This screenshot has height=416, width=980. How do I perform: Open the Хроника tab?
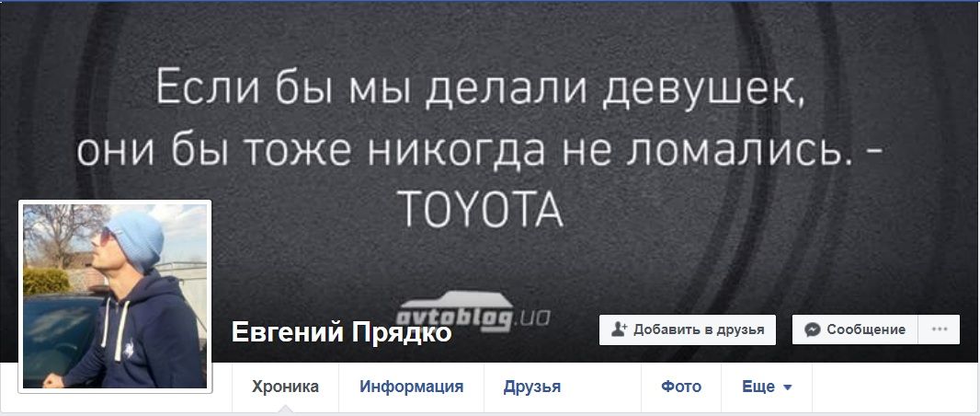285,387
